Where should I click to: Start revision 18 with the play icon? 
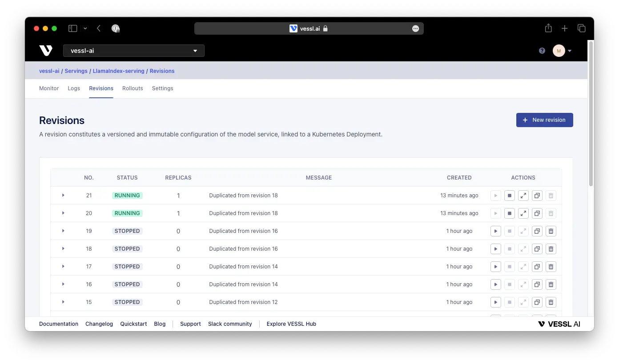tap(496, 249)
